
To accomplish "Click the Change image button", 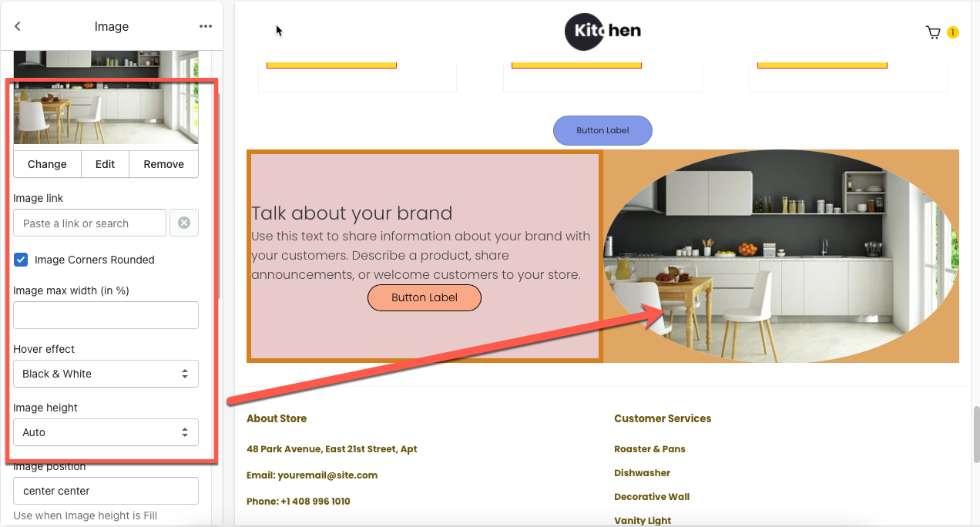I will [47, 164].
